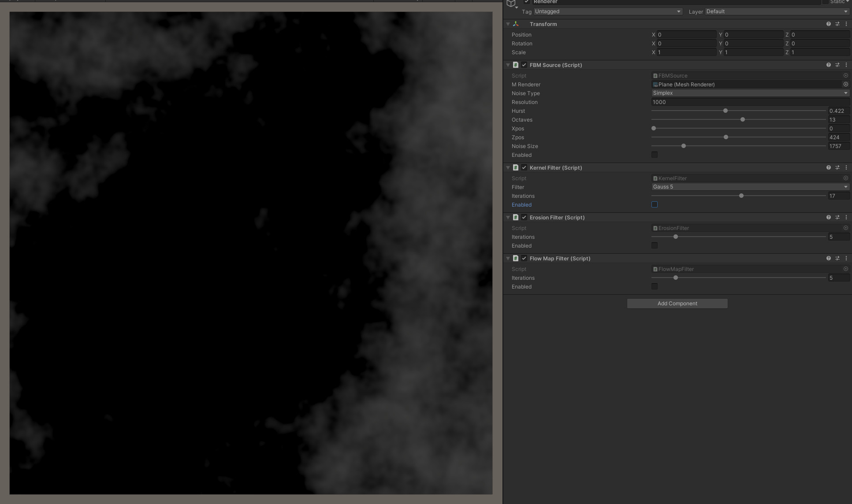852x504 pixels.
Task: Disable the Erosion Filter script component checkbox
Action: pyautogui.click(x=524, y=217)
